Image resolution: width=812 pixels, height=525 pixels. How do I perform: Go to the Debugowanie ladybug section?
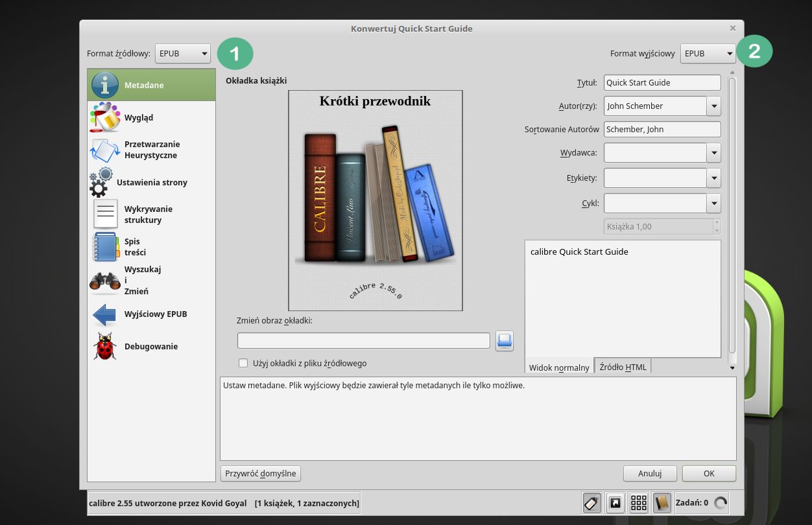coord(151,346)
